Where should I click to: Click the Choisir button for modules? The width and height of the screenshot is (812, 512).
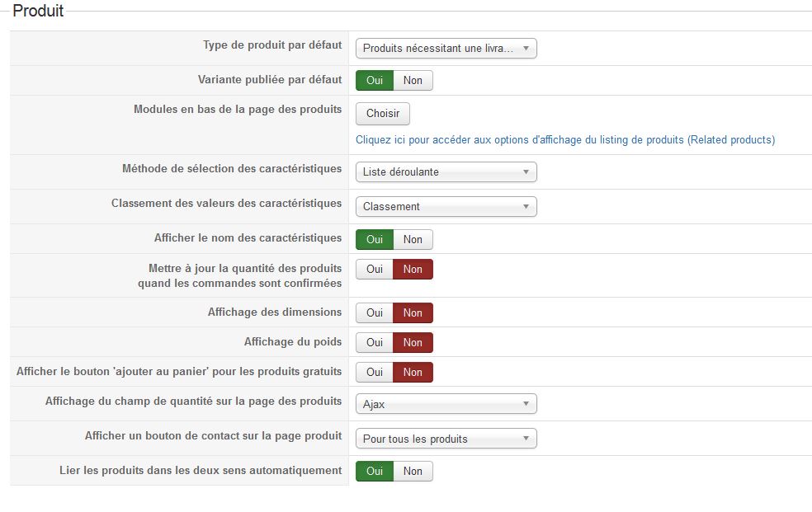pyautogui.click(x=382, y=113)
